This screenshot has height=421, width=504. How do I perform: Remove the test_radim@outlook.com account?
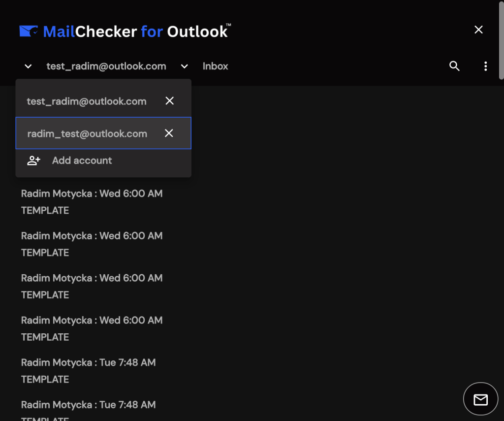point(169,100)
